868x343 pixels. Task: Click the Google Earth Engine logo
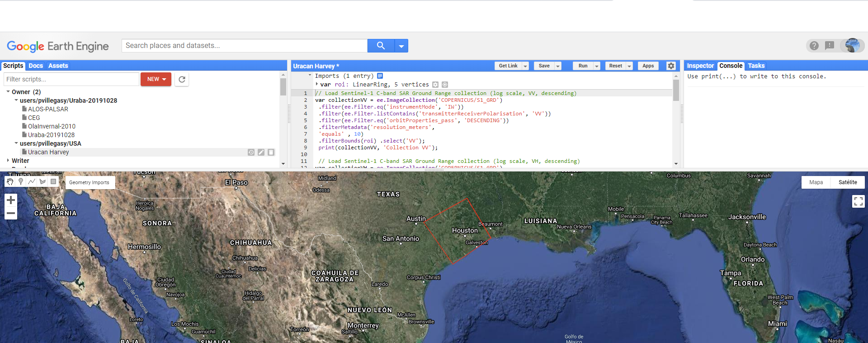pos(57,46)
